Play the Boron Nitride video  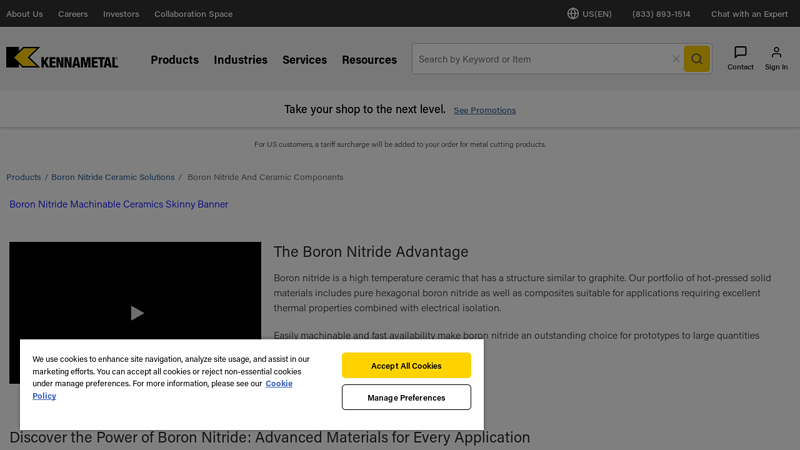[x=137, y=313]
